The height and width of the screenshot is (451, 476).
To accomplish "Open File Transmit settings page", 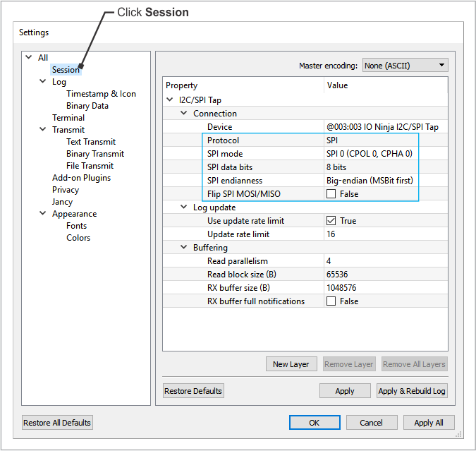I will pos(90,166).
